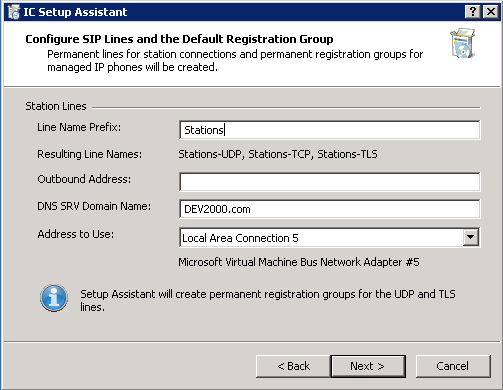Screen dimensions: 503x390
Task: Click the Address to Use label
Action: 76,234
